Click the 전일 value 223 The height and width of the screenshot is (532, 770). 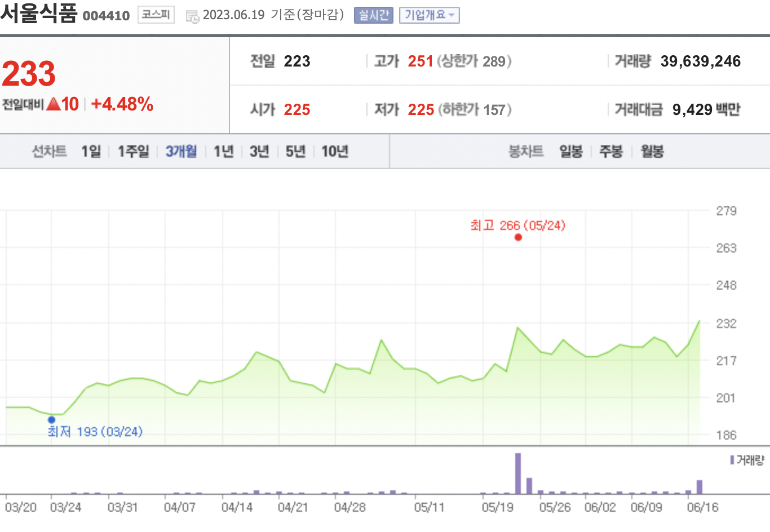pyautogui.click(x=297, y=61)
